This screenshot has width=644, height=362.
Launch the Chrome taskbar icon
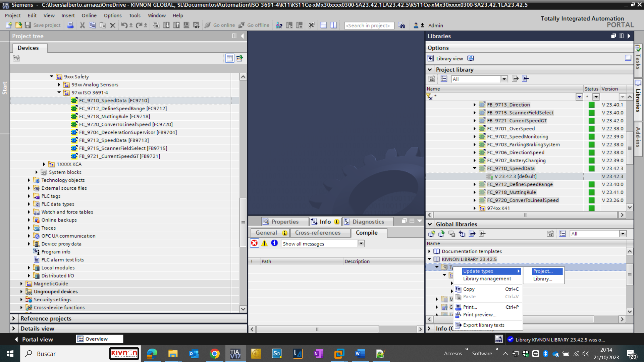click(x=215, y=354)
